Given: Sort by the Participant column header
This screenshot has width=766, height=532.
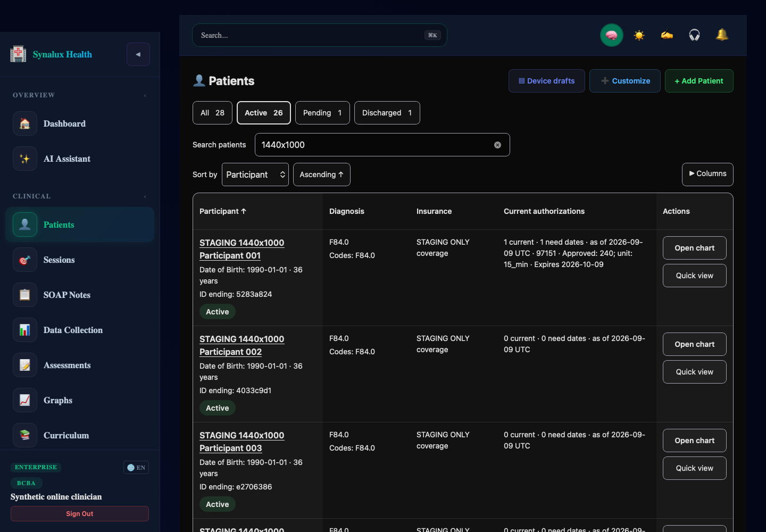Looking at the screenshot, I should point(223,211).
